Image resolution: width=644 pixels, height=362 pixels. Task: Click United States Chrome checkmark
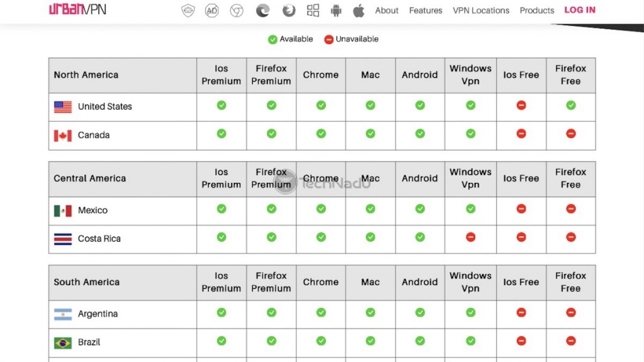click(x=321, y=106)
